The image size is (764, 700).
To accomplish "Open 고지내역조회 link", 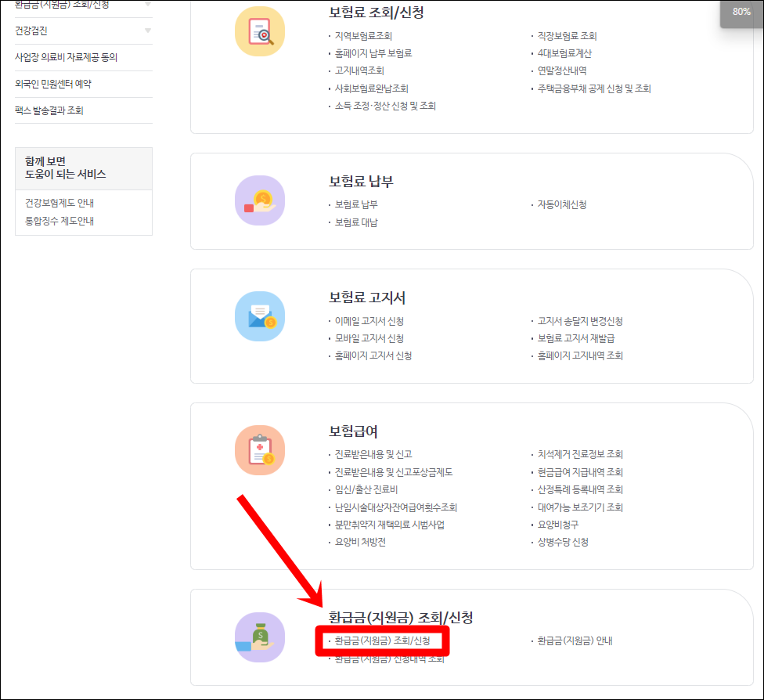I will pos(359,70).
